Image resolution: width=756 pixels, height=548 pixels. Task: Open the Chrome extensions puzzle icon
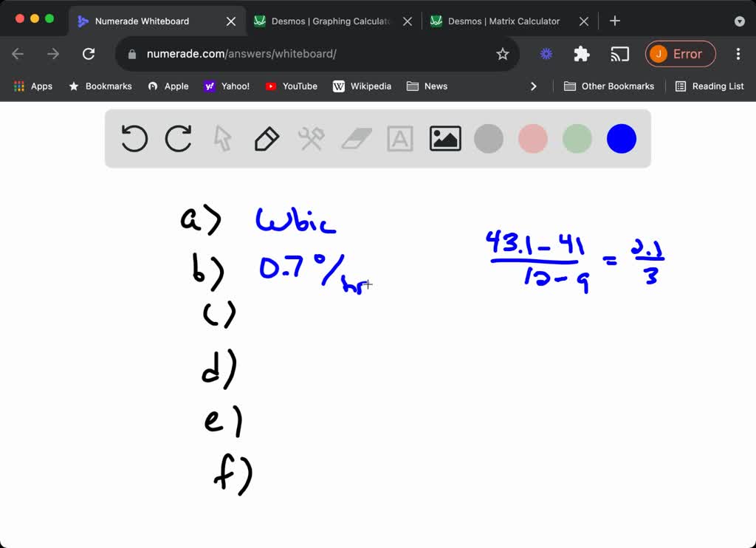581,54
